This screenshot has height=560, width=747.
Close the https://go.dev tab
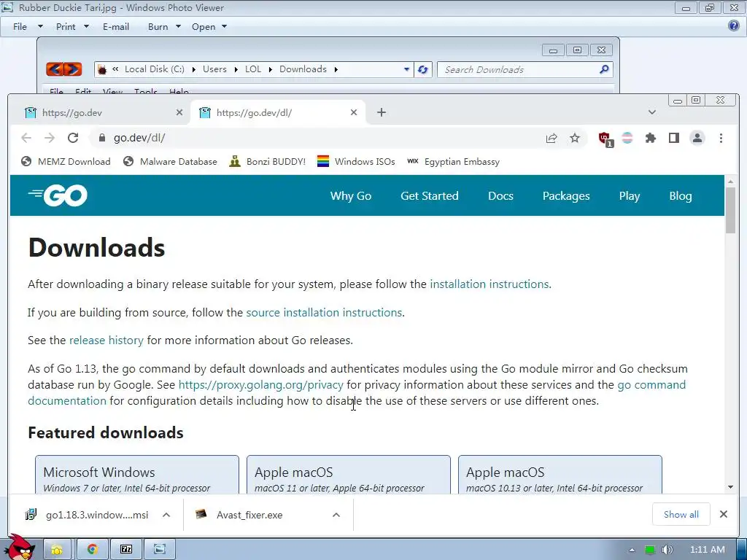(179, 112)
